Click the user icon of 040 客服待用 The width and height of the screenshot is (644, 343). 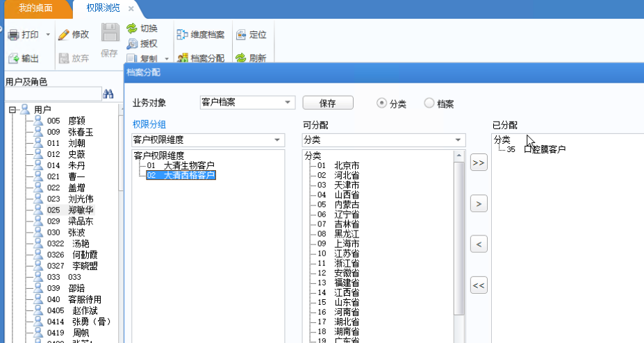[38, 299]
